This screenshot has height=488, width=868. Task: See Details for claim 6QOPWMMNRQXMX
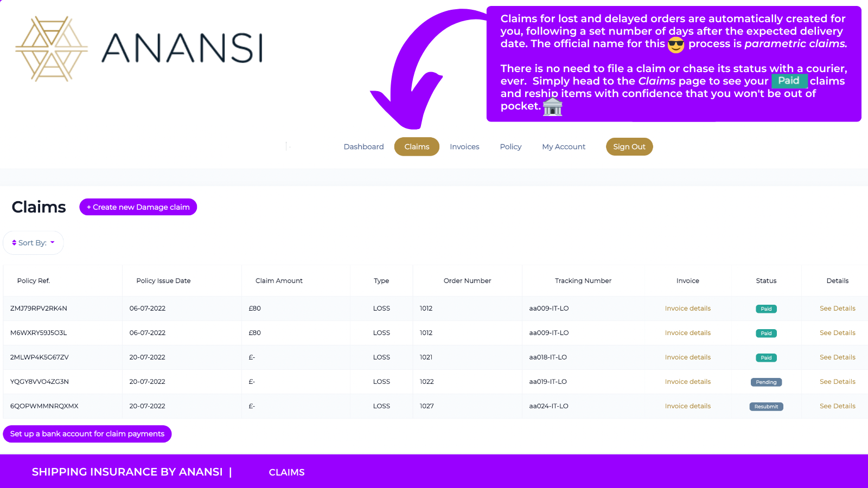click(x=838, y=406)
